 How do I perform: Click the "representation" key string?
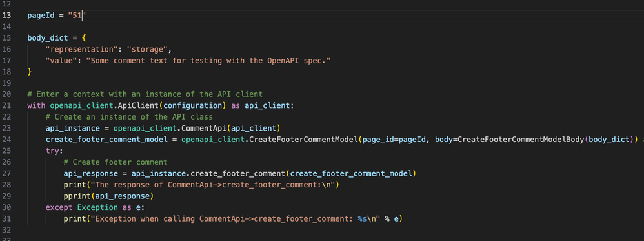pyautogui.click(x=82, y=49)
